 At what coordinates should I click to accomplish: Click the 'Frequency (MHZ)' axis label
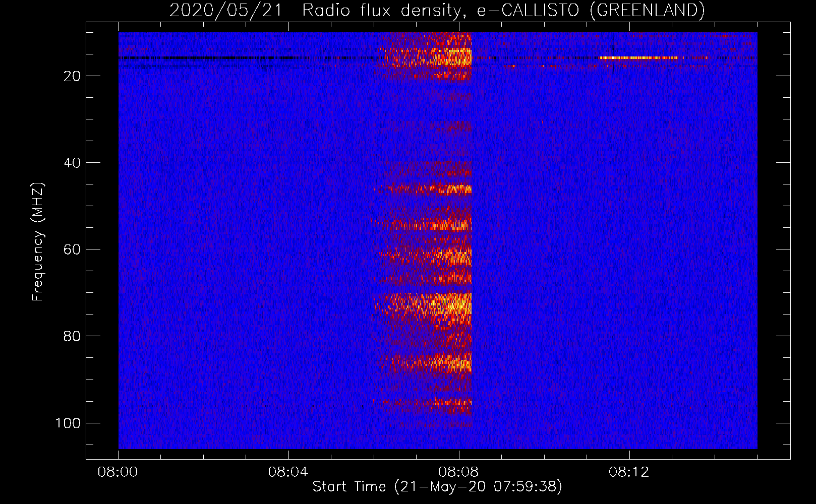[38, 241]
